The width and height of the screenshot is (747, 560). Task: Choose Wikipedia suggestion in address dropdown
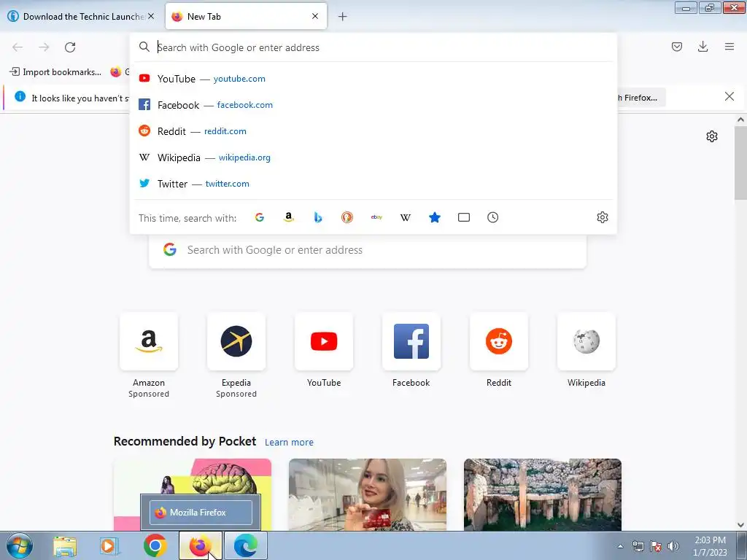pyautogui.click(x=373, y=157)
